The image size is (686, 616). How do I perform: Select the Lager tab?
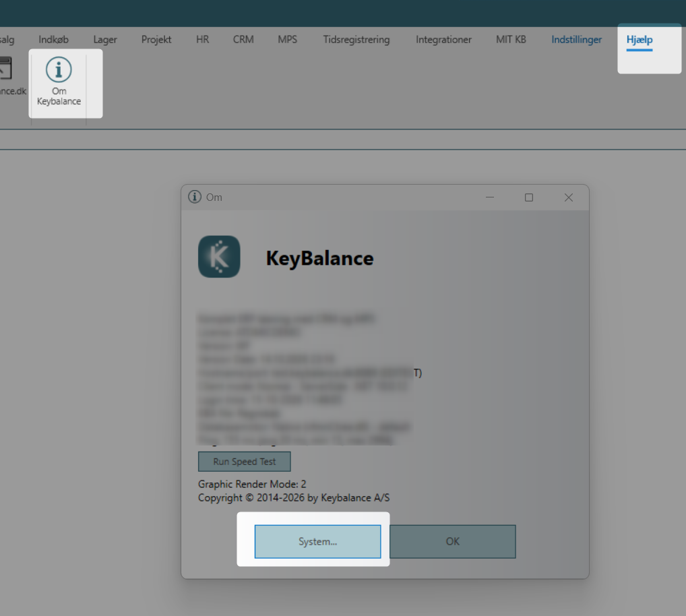pyautogui.click(x=105, y=40)
